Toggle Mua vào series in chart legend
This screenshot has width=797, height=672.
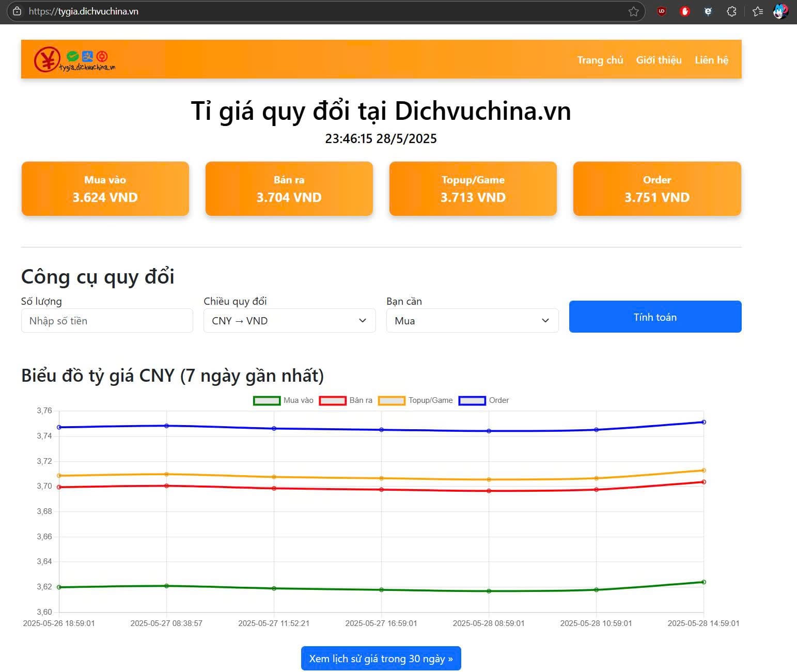(x=283, y=400)
